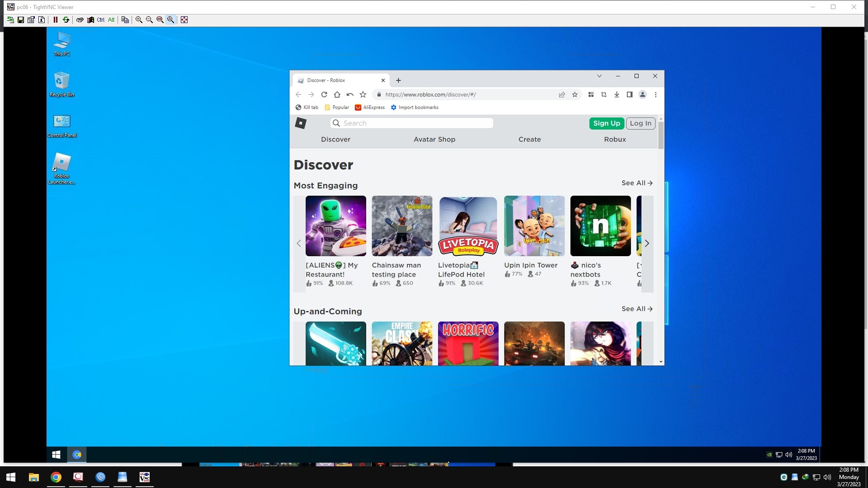Switch to the Avatar Shop tab
The image size is (868, 488).
(x=434, y=139)
